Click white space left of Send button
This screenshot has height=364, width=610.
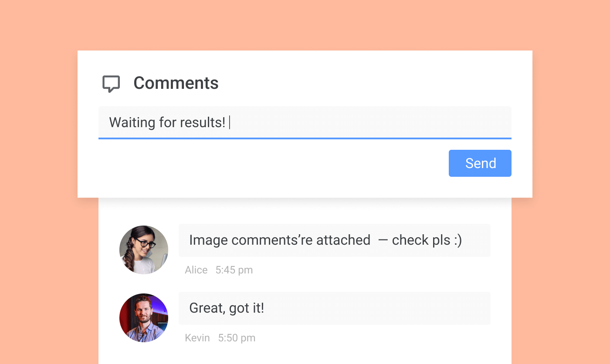[305, 164]
